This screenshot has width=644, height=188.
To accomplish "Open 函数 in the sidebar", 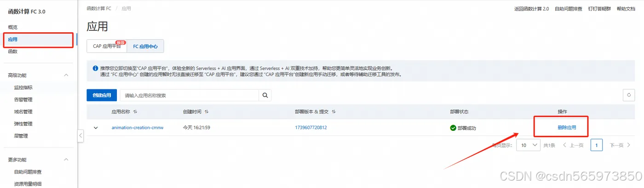I will point(13,52).
